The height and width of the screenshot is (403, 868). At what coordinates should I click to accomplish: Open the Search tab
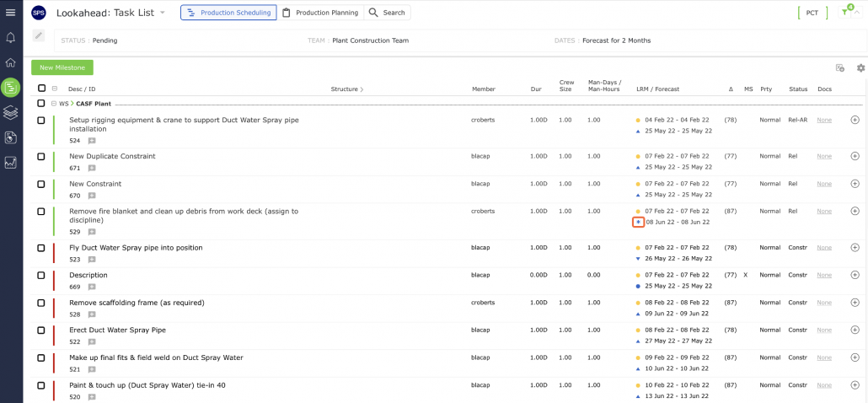pos(387,13)
